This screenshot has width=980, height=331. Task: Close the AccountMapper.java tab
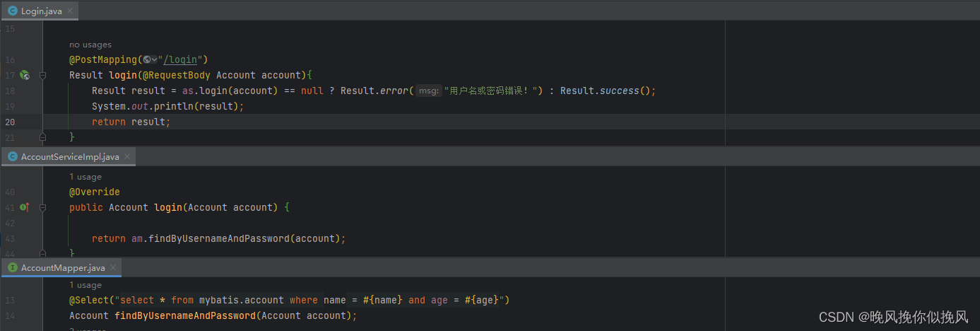pos(113,267)
